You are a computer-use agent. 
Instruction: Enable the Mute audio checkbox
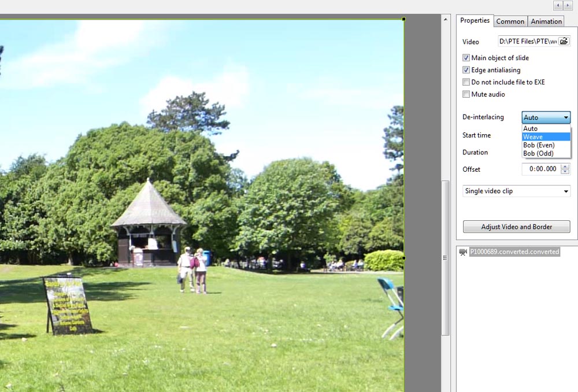pyautogui.click(x=466, y=94)
